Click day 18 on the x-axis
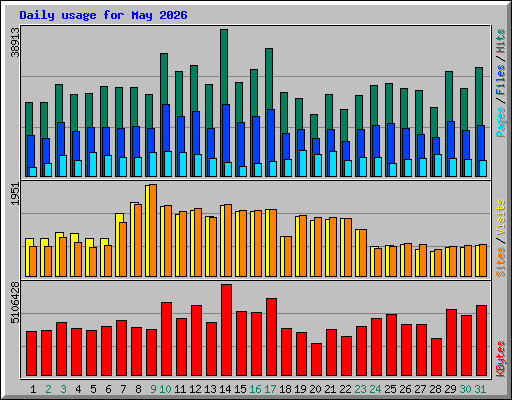 (x=285, y=389)
